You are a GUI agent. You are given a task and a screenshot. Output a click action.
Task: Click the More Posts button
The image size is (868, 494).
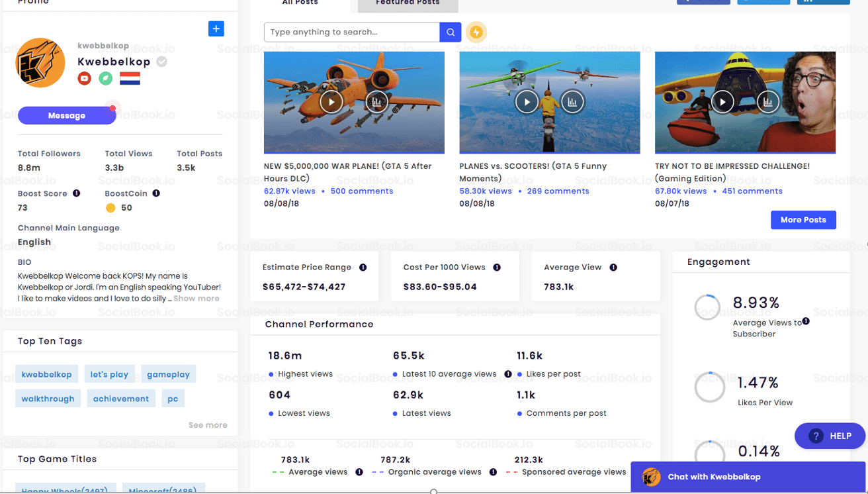[x=803, y=220]
